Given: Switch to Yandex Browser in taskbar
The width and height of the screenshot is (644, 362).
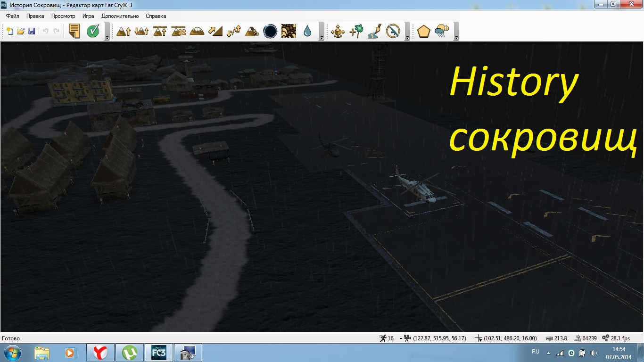Looking at the screenshot, I should pyautogui.click(x=100, y=353).
